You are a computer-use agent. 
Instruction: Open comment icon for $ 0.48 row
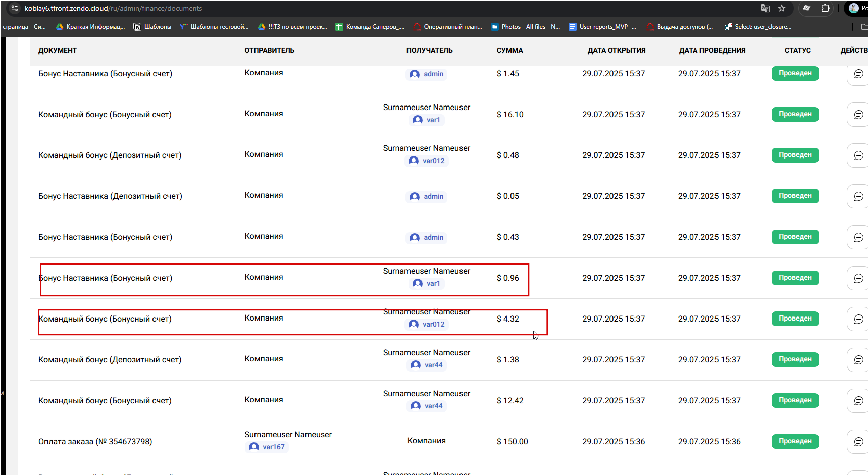858,155
